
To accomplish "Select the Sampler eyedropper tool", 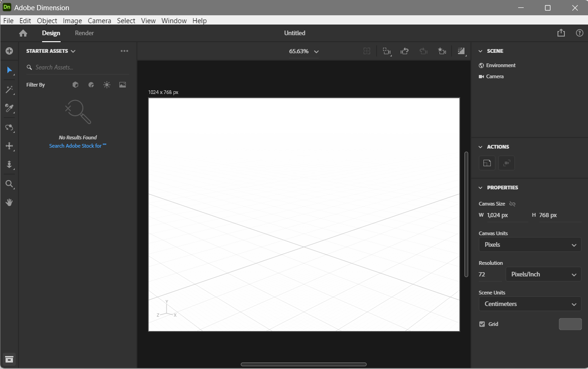I will pos(9,108).
